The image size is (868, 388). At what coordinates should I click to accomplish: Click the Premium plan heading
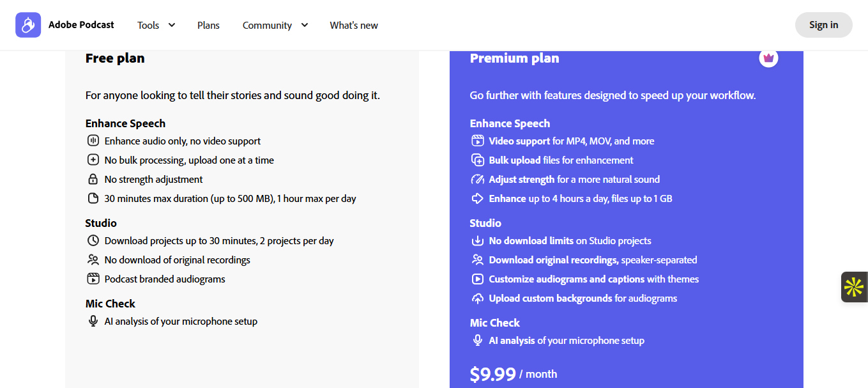pos(514,58)
